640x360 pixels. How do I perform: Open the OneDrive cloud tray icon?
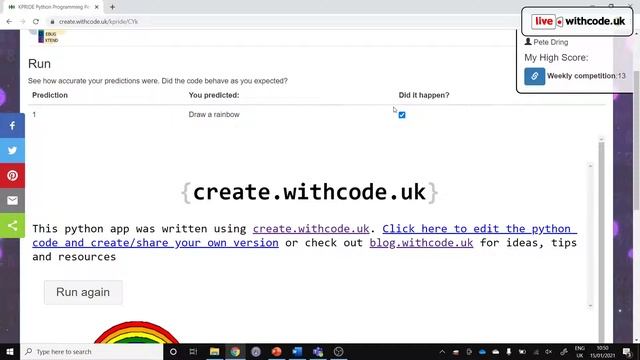click(482, 351)
